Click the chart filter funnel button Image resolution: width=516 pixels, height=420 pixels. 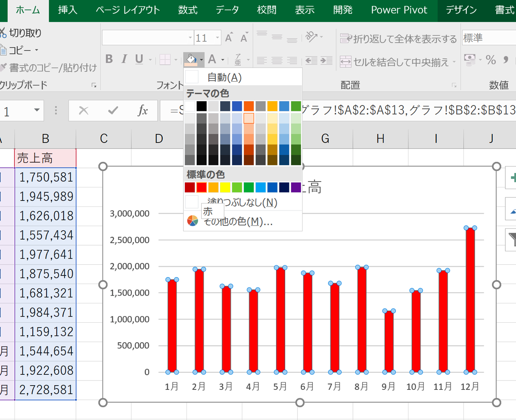click(x=511, y=239)
